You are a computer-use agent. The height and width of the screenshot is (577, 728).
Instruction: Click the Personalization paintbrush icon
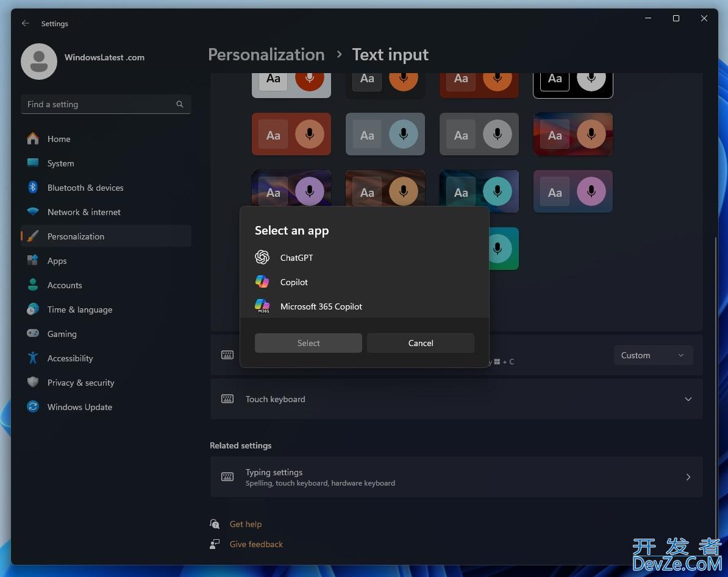(x=33, y=236)
